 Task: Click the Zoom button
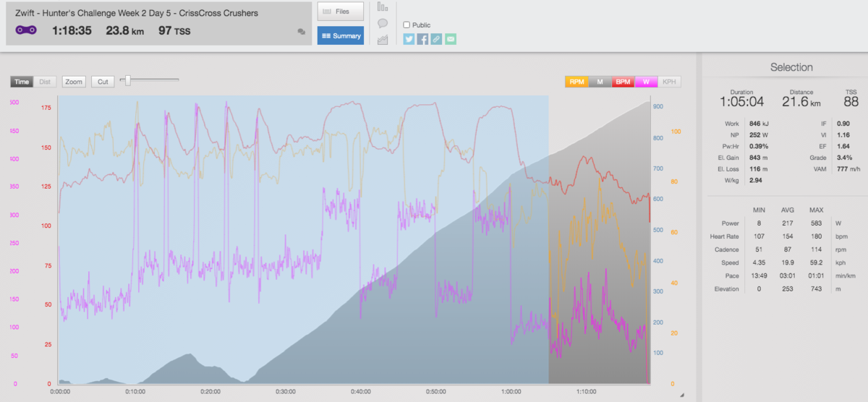coord(74,82)
